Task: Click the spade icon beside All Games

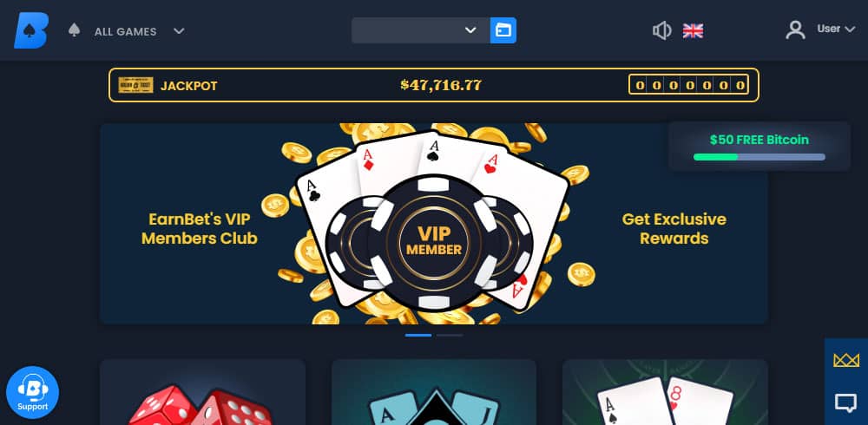Action: pyautogui.click(x=74, y=29)
